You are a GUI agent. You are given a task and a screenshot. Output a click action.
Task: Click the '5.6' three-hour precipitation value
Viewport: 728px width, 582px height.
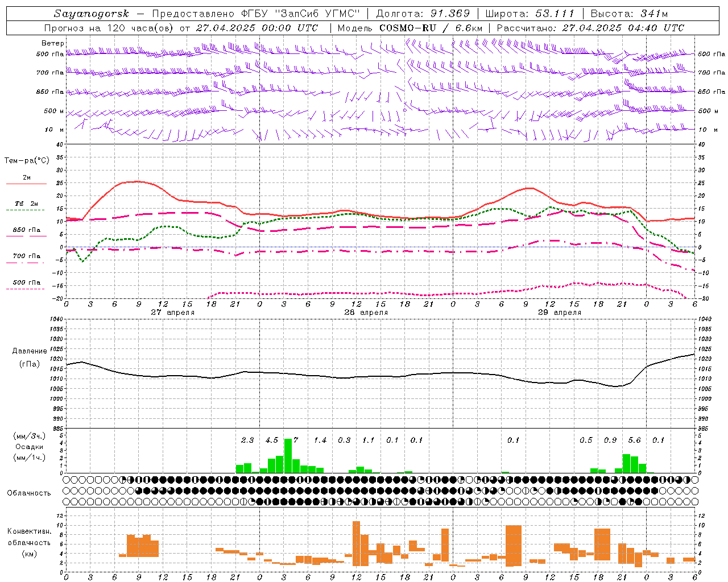635,440
